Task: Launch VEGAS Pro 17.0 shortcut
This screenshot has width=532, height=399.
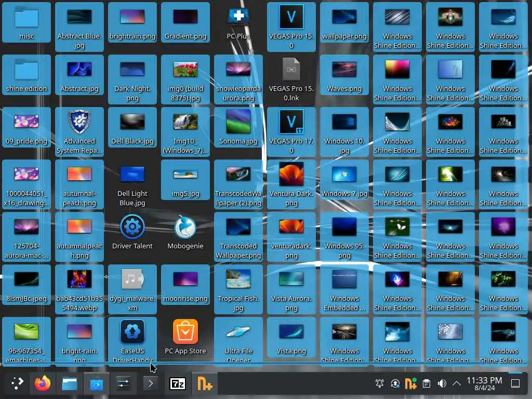Action: [x=291, y=131]
